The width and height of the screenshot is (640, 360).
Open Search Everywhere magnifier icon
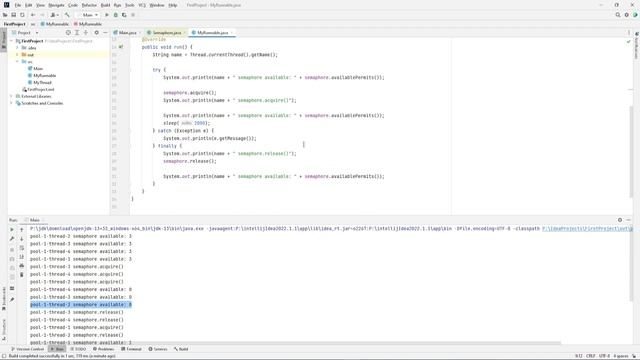tap(618, 15)
